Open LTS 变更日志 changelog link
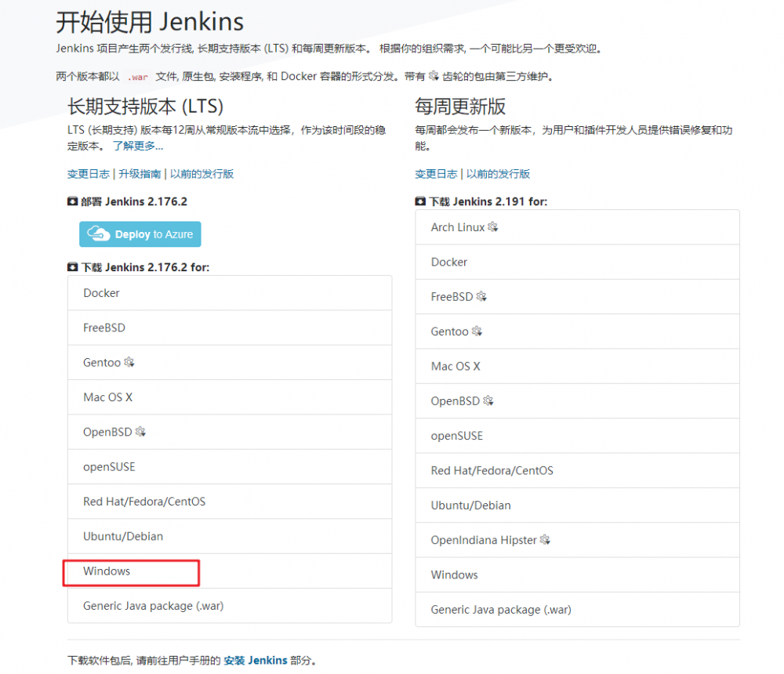The width and height of the screenshot is (784, 674). coord(89,174)
